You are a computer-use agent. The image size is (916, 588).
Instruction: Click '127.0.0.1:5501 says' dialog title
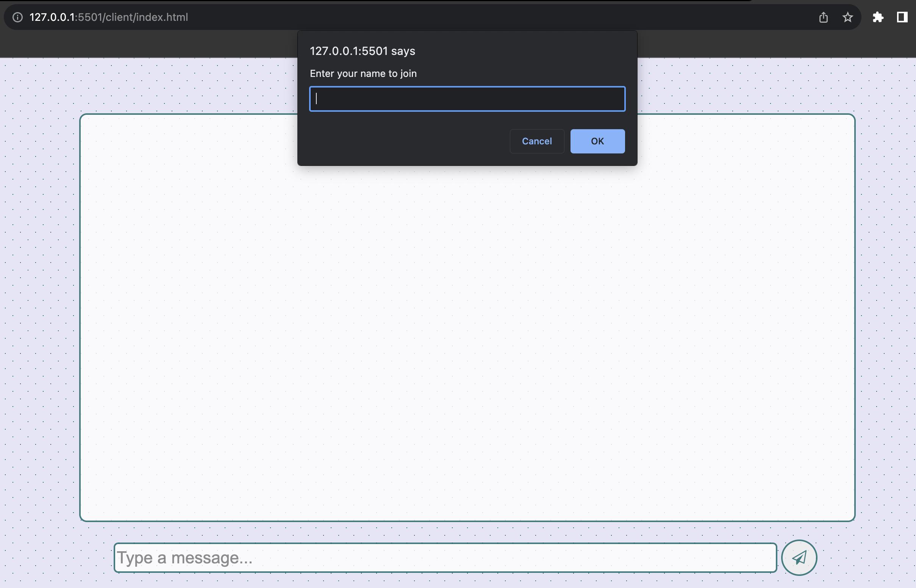(362, 51)
